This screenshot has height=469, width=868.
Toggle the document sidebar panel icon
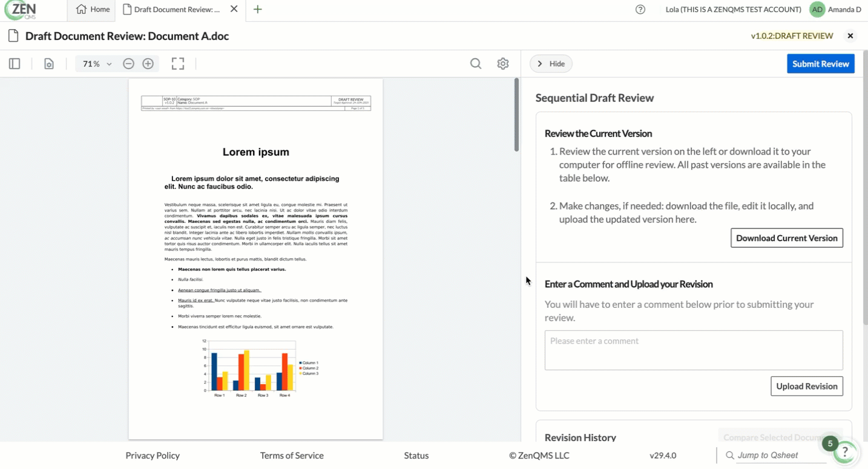[x=15, y=64]
